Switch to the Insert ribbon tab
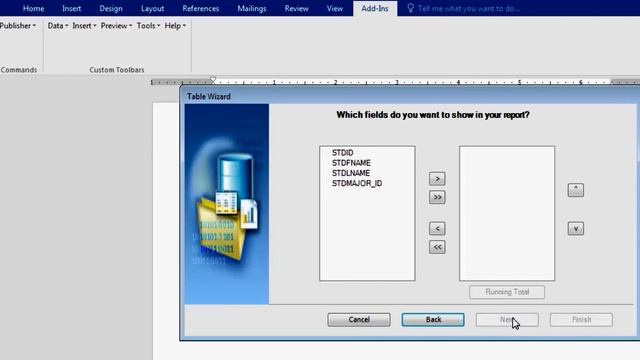Image resolution: width=640 pixels, height=360 pixels. pyautogui.click(x=71, y=8)
